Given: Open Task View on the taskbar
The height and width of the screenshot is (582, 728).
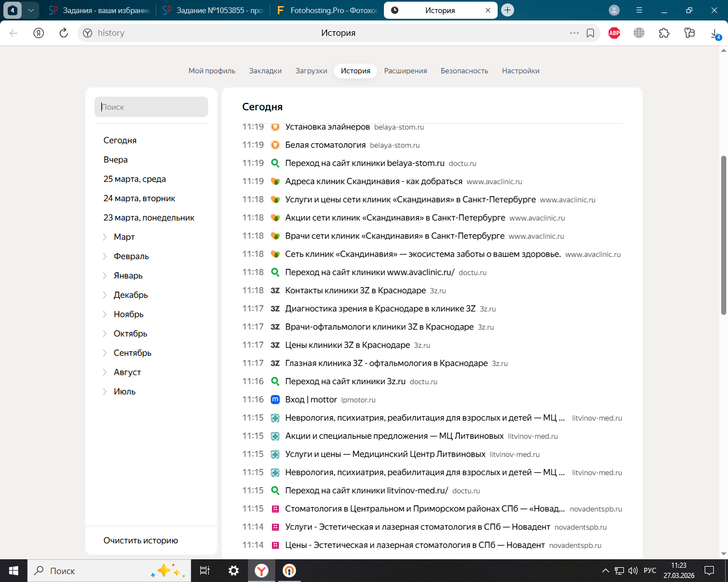Looking at the screenshot, I should 205,571.
